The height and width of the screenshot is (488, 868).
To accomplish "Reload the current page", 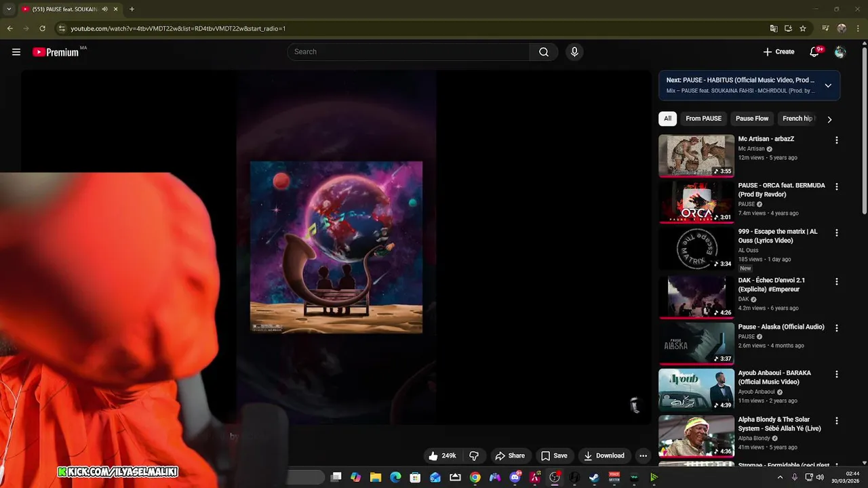I will 42,28.
